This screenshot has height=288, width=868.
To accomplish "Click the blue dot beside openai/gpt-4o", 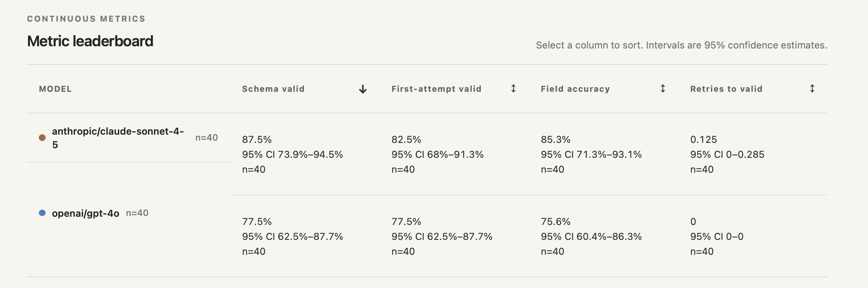I will tap(42, 213).
